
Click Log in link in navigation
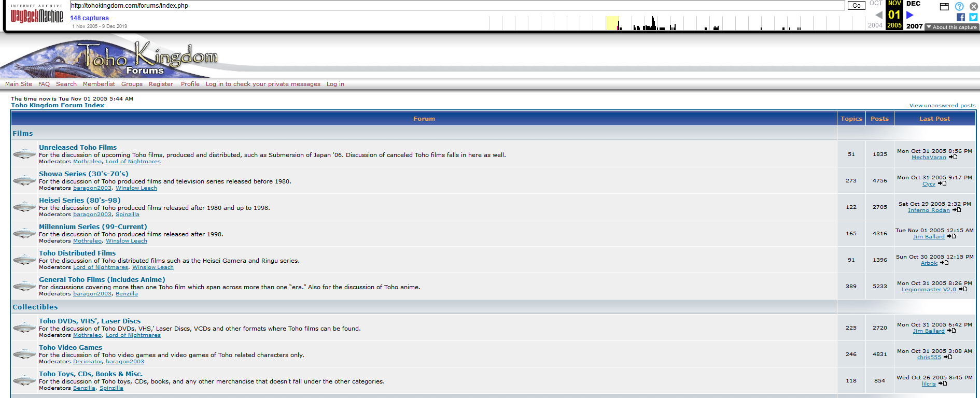335,84
